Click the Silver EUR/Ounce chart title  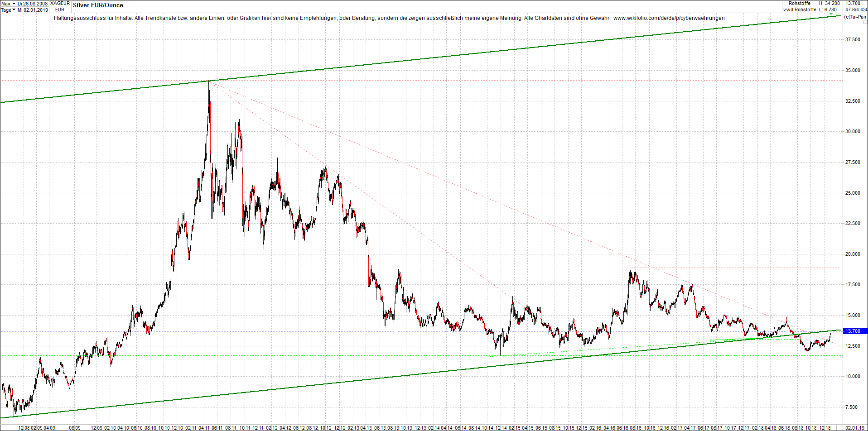tap(98, 5)
